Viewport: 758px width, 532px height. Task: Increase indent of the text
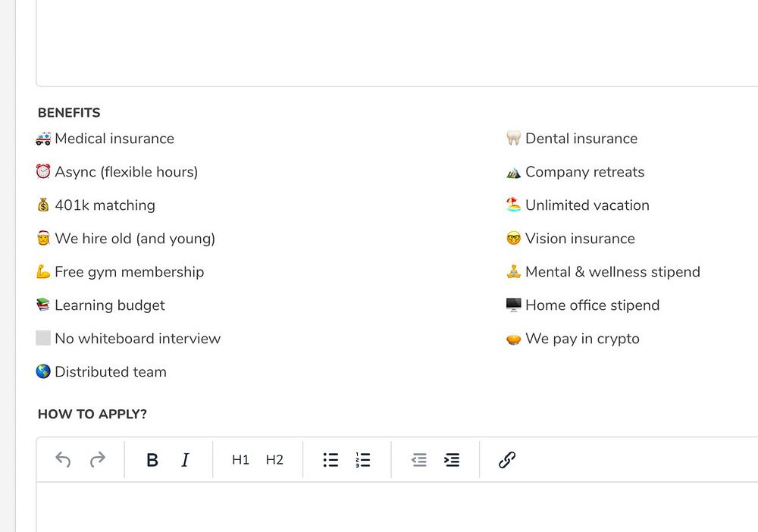(x=452, y=460)
